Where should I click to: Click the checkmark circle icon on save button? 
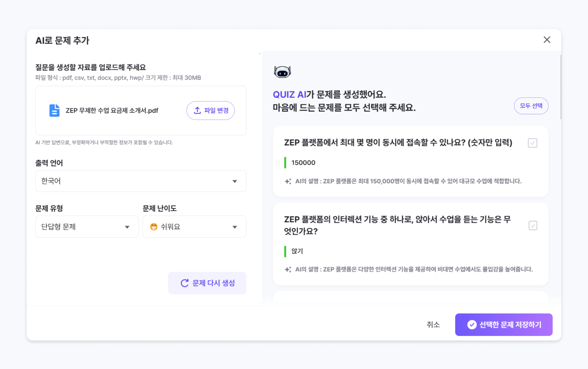coord(472,325)
